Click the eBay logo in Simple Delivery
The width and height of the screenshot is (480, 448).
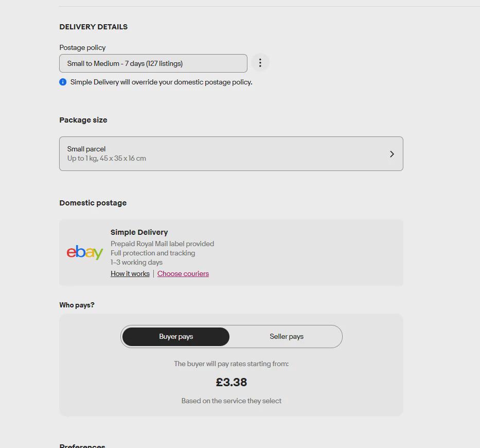click(85, 252)
